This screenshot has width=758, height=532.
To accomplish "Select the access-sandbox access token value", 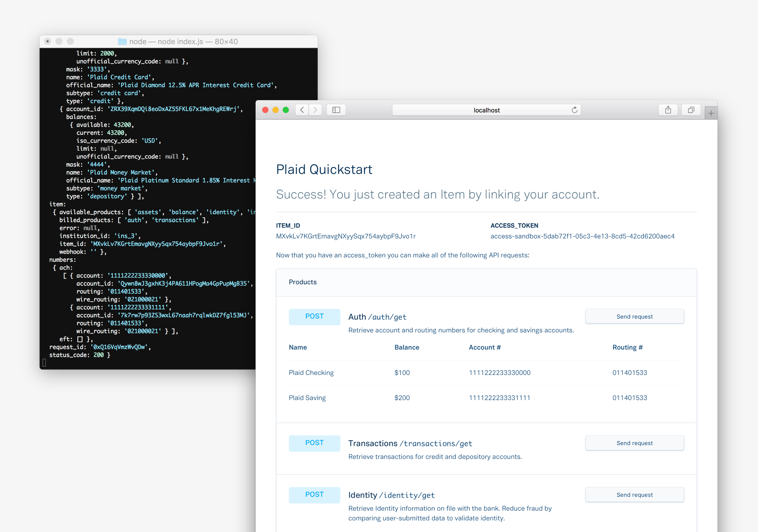I will pos(582,236).
